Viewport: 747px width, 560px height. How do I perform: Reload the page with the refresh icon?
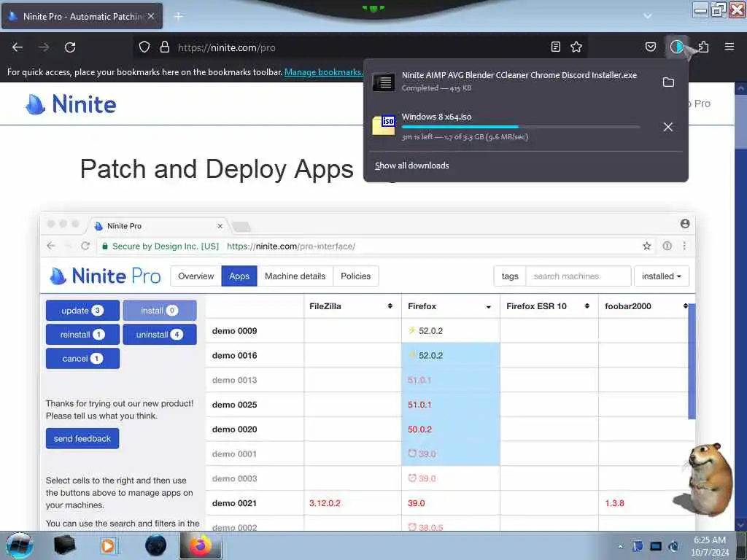pyautogui.click(x=70, y=47)
